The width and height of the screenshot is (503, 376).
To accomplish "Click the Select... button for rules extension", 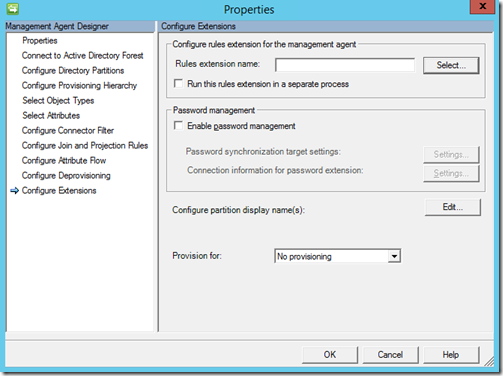I will (451, 65).
